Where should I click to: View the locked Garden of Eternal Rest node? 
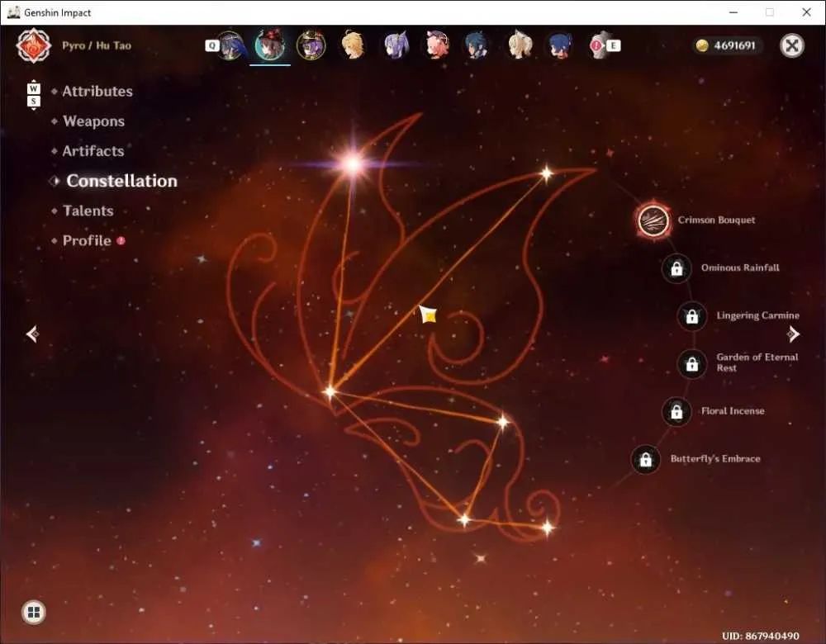(692, 364)
